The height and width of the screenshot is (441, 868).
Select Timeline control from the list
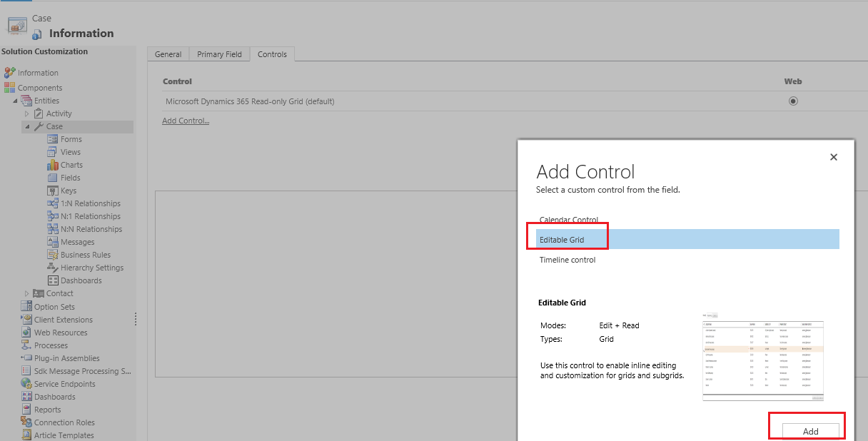pyautogui.click(x=567, y=260)
